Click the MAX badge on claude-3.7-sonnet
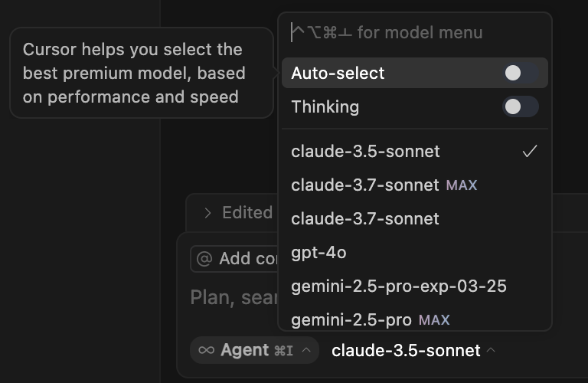 tap(461, 185)
